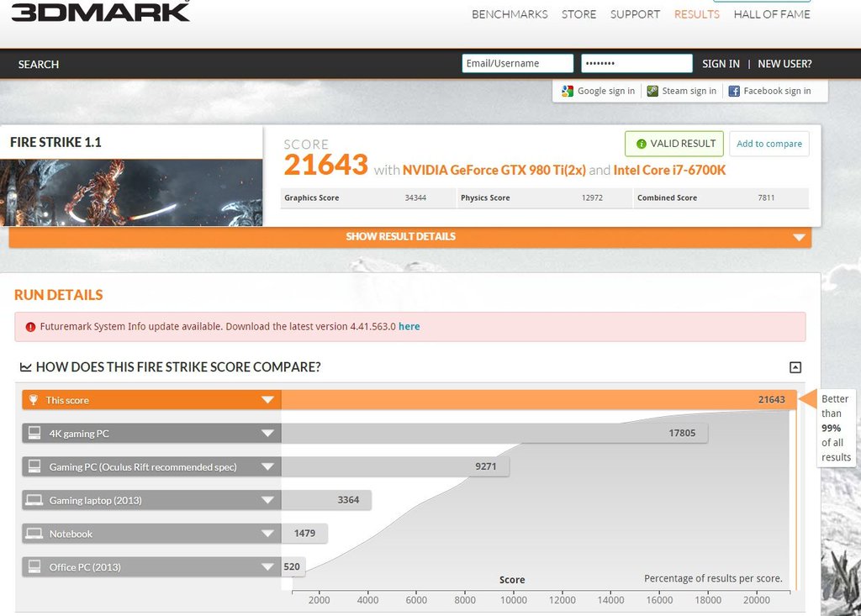Click the monitor icon on Oculus Rift gaming PC row
This screenshot has height=616, width=861.
click(34, 466)
